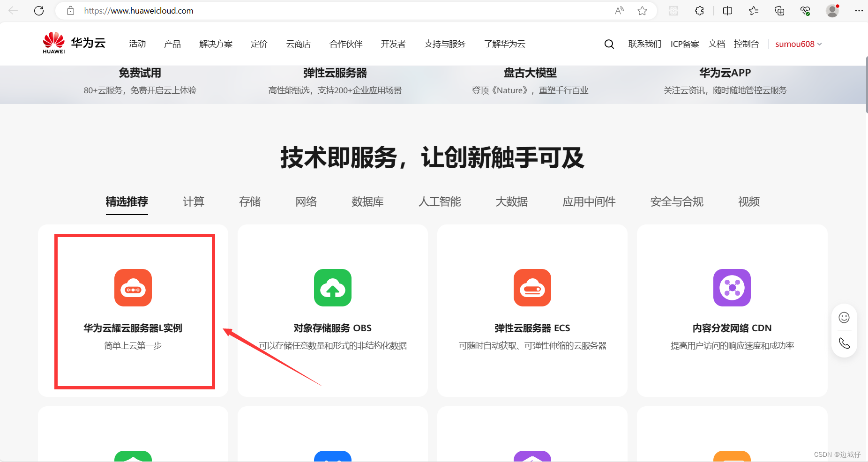868x462 pixels.
Task: Open the 产品 menu
Action: [x=172, y=44]
